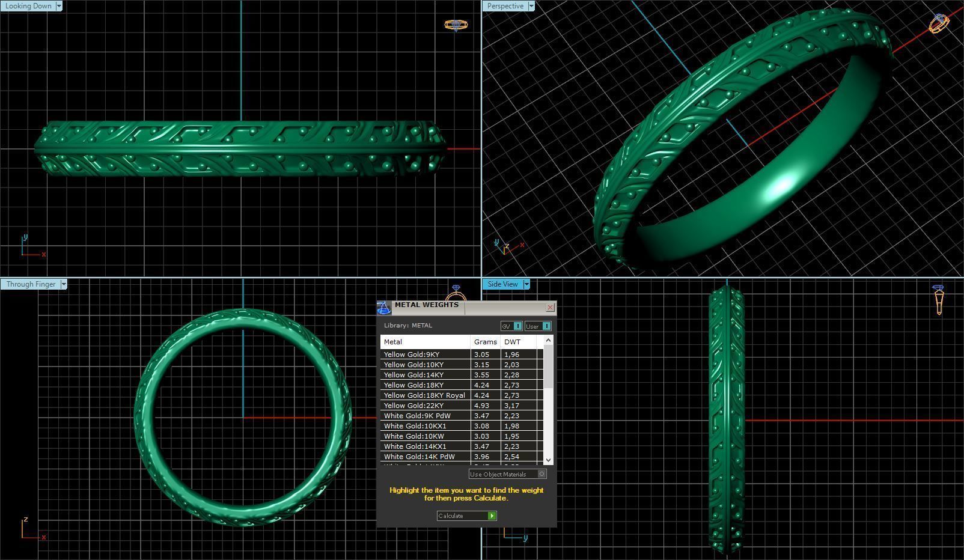Click the Metal column header
This screenshot has width=964, height=560.
[425, 342]
